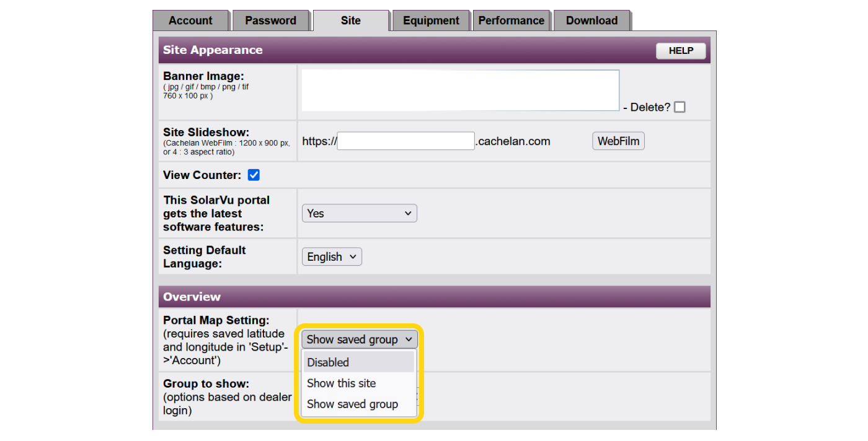Image resolution: width=868 pixels, height=441 pixels.
Task: Click the empty Banner Image upload box
Action: point(459,90)
